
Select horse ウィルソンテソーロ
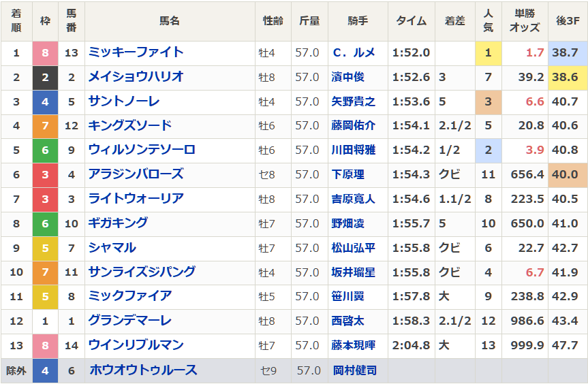coord(142,150)
